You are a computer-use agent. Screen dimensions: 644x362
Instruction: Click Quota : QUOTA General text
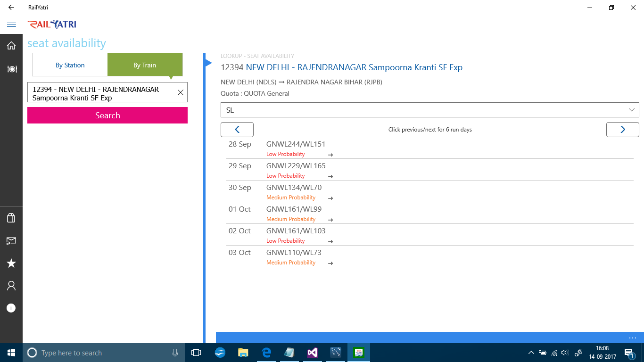pyautogui.click(x=255, y=93)
